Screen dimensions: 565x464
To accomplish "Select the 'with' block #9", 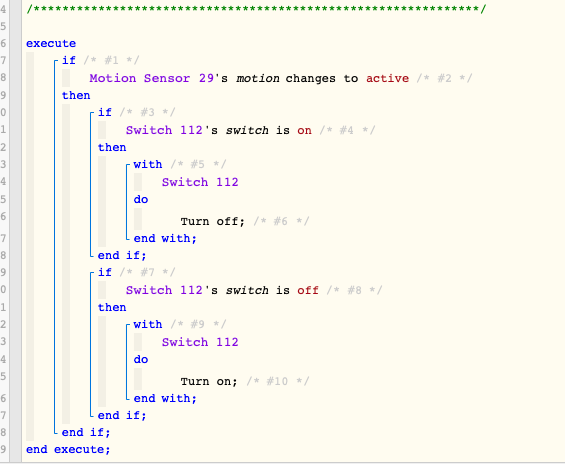I will coord(148,324).
